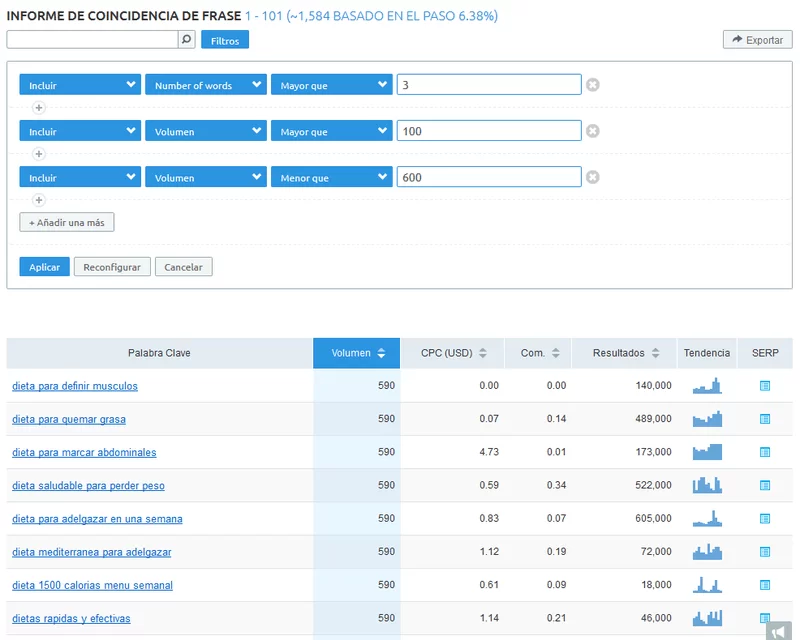
Task: Open keyword dieta para marcar abdominales
Action: pyautogui.click(x=84, y=452)
